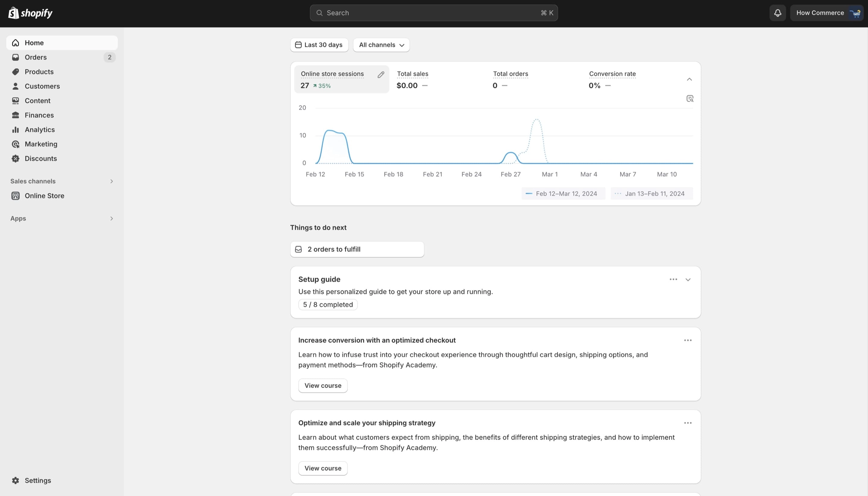Click the Shopify logo
The height and width of the screenshot is (496, 868).
pyautogui.click(x=30, y=13)
